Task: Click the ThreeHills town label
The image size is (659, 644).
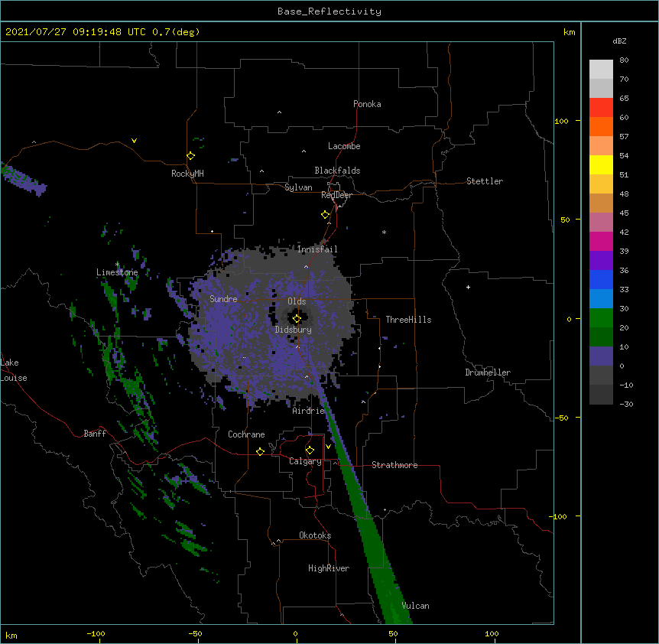Action: click(x=408, y=320)
